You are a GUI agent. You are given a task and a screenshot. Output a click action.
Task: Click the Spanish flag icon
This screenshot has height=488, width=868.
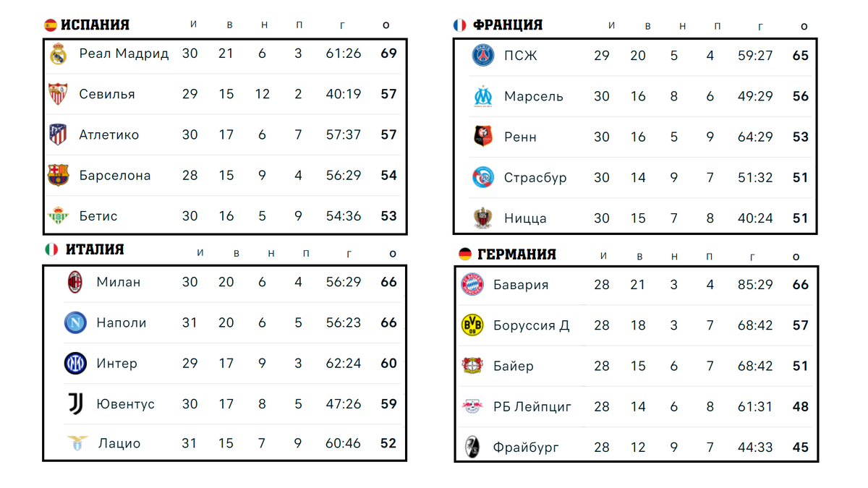click(x=51, y=25)
